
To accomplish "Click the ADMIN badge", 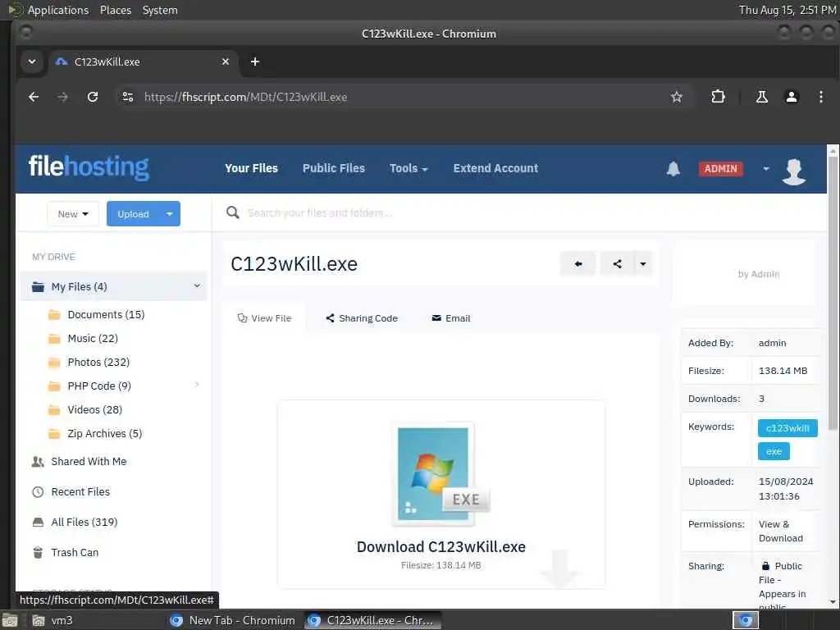I will click(720, 169).
